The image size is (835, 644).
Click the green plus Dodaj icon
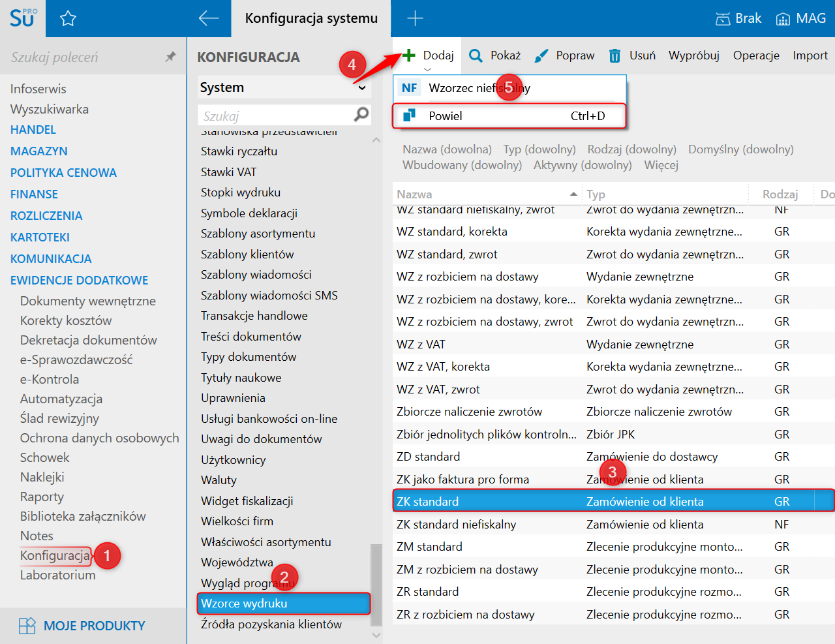[x=409, y=55]
